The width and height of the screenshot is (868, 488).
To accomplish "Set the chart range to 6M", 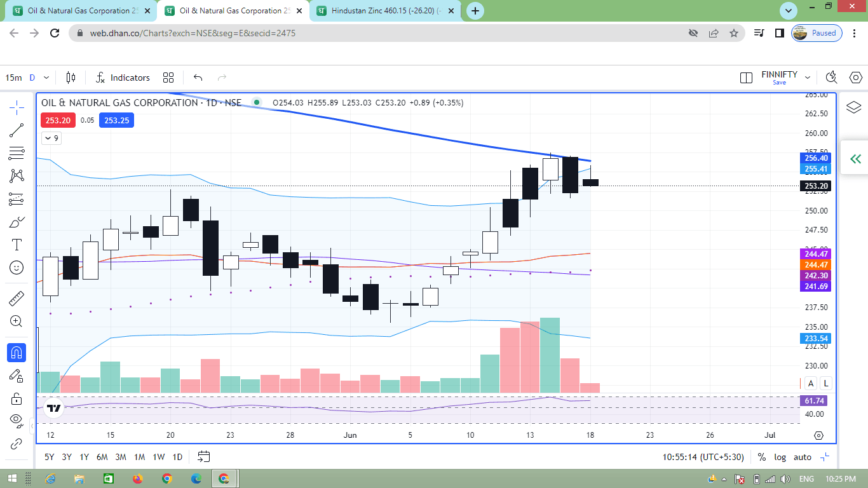I will tap(102, 457).
